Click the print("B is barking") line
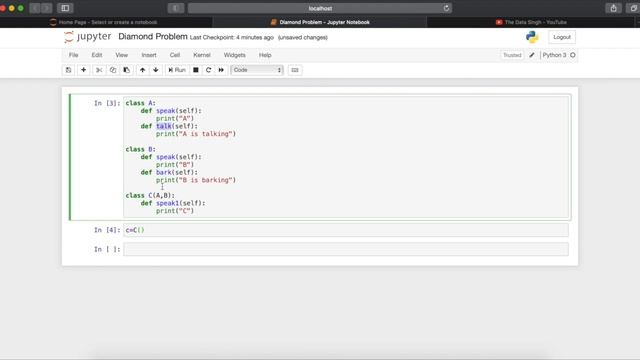Image resolution: width=640 pixels, height=360 pixels. click(x=196, y=180)
